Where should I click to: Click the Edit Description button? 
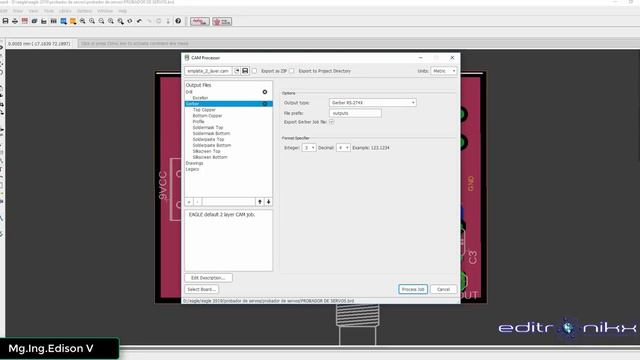pos(208,278)
